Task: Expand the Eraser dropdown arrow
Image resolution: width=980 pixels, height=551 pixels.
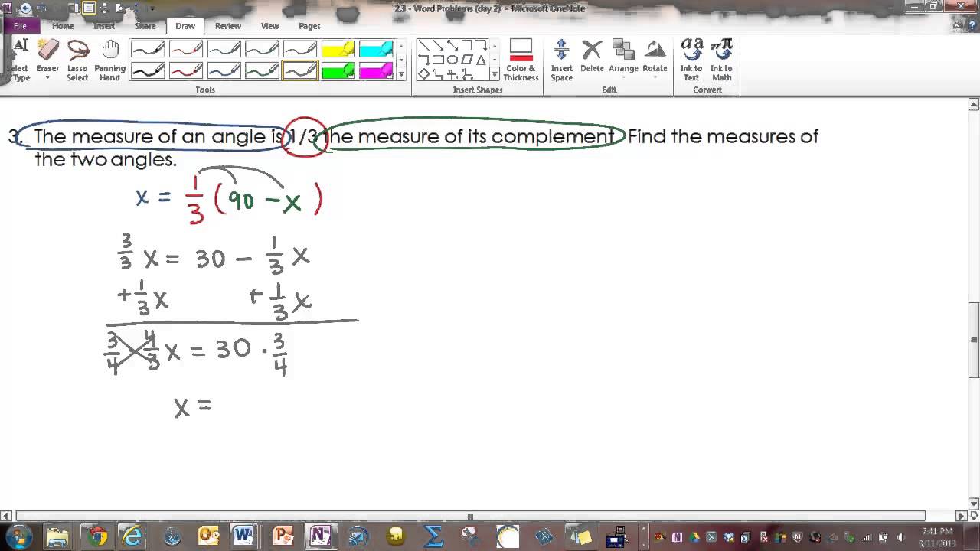Action: point(47,78)
